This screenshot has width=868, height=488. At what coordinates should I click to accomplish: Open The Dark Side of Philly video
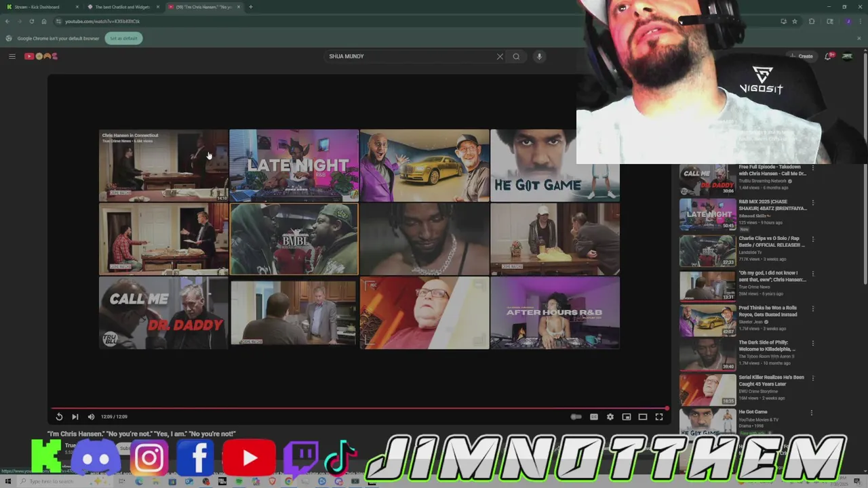coord(767,346)
